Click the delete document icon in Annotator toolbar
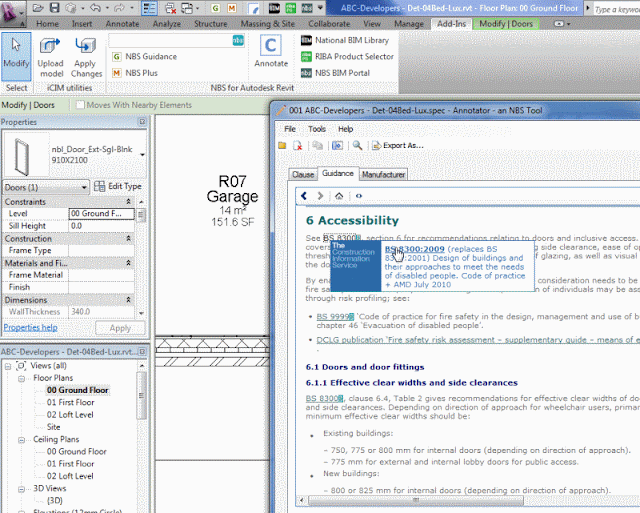The height and width of the screenshot is (513, 640). coord(298,146)
